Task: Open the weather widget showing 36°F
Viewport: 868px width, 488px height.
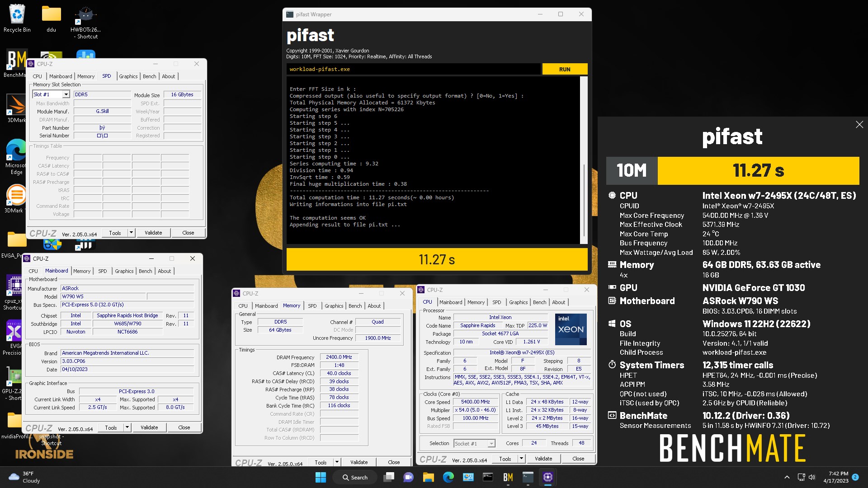Action: pos(25,477)
